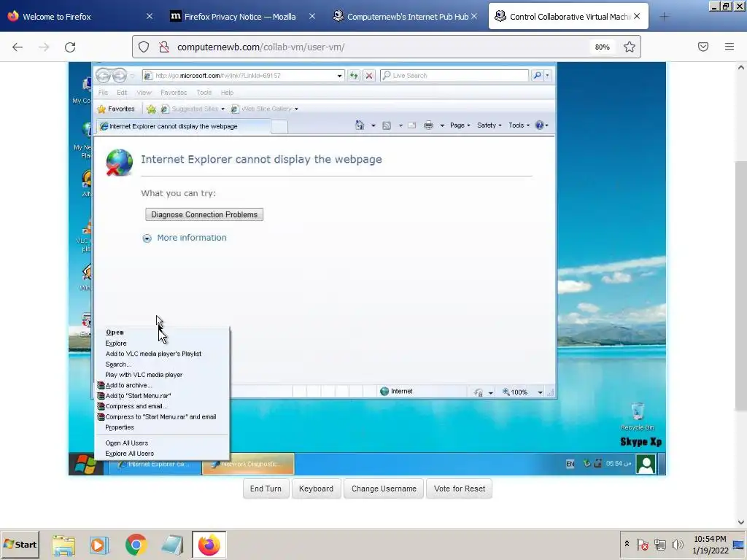The width and height of the screenshot is (747, 560).
Task: Click Keyboard button below VM
Action: coord(317,489)
